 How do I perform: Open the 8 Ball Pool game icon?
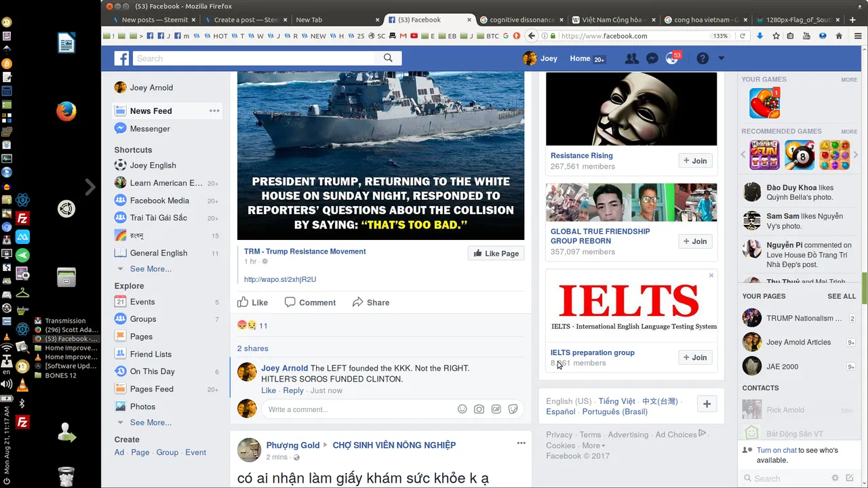[x=800, y=155]
